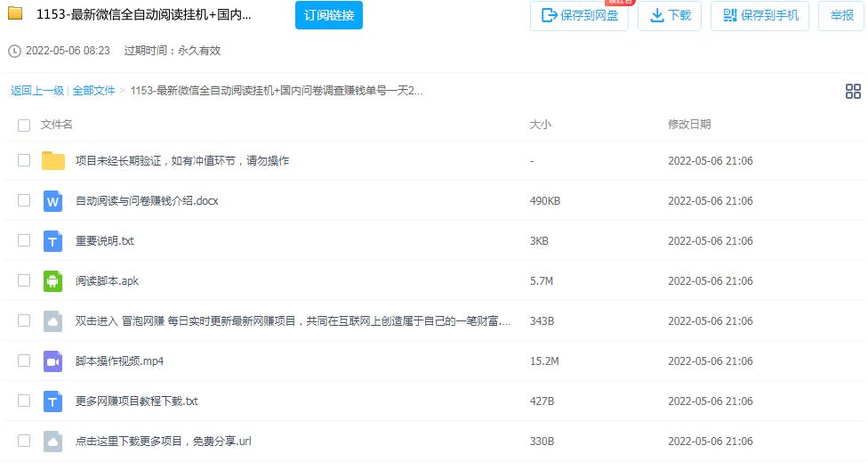Check the box for 项目未经长期验证 folder
This screenshot has width=868, height=470.
[x=24, y=161]
